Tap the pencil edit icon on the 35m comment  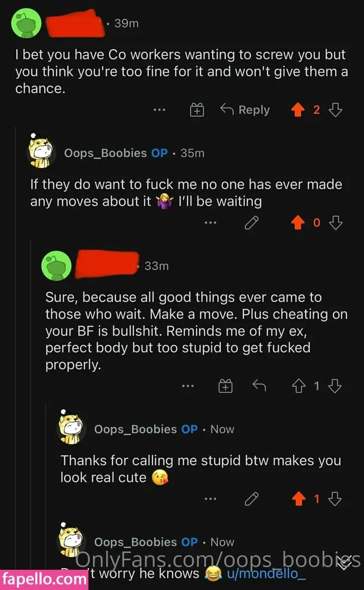click(251, 222)
